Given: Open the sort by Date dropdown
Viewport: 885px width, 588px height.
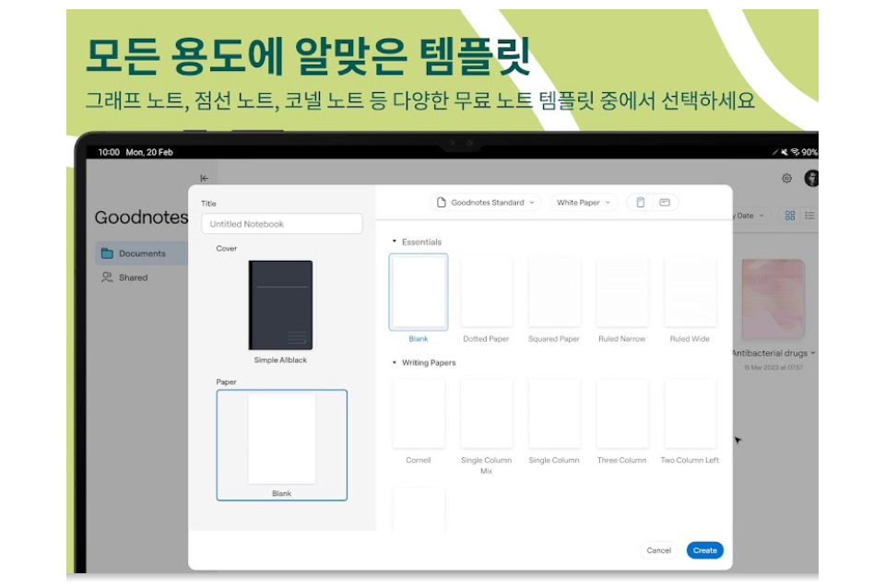Looking at the screenshot, I should point(749,216).
